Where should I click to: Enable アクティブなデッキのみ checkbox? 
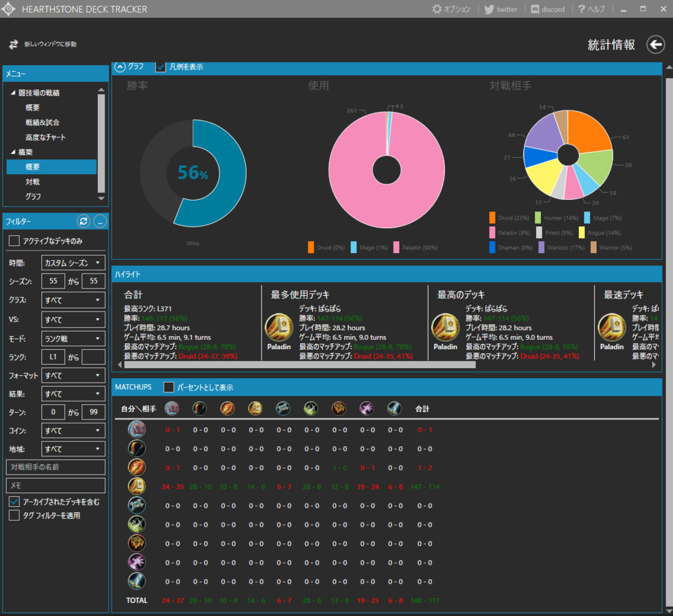pos(14,241)
